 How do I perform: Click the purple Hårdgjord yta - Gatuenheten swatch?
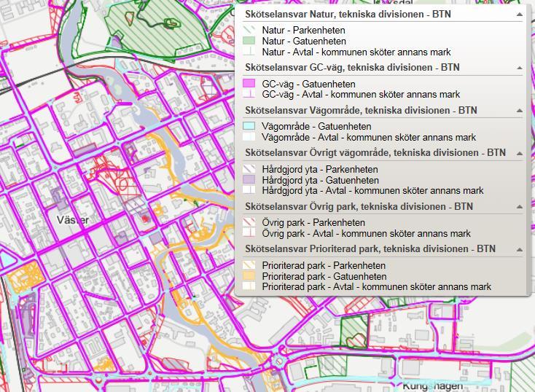pyautogui.click(x=249, y=180)
